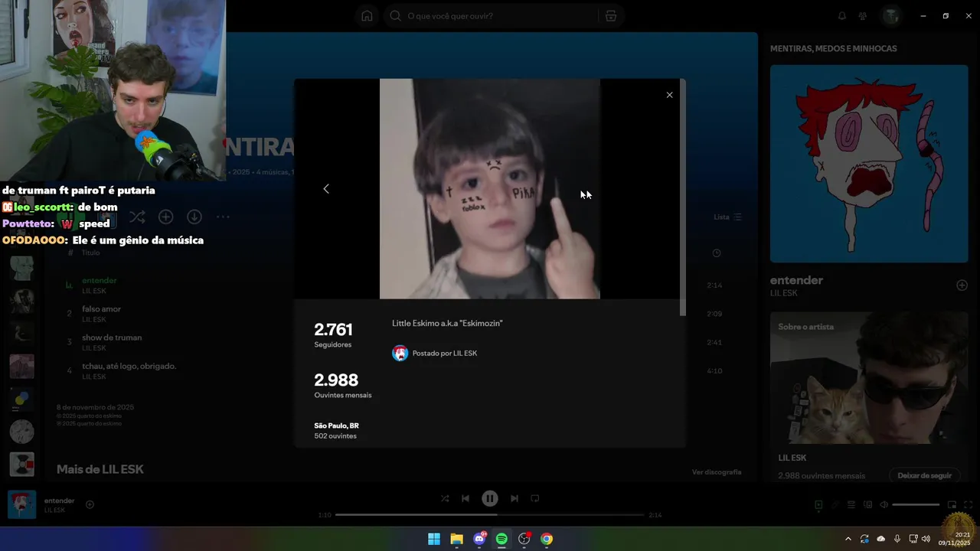Screen dimensions: 980x551
Task: Click 'entender' title in right panel
Action: pos(796,280)
